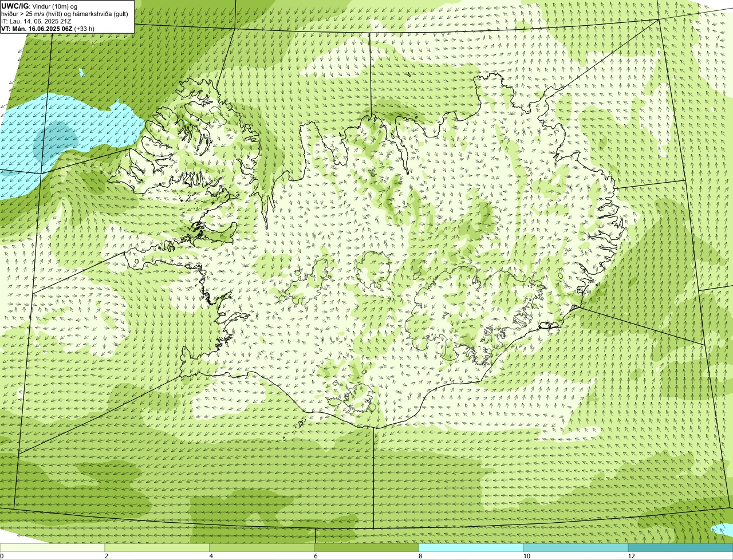Click the 6–8 darker green legend segment
Image resolution: width=733 pixels, height=560 pixels.
(x=367, y=548)
